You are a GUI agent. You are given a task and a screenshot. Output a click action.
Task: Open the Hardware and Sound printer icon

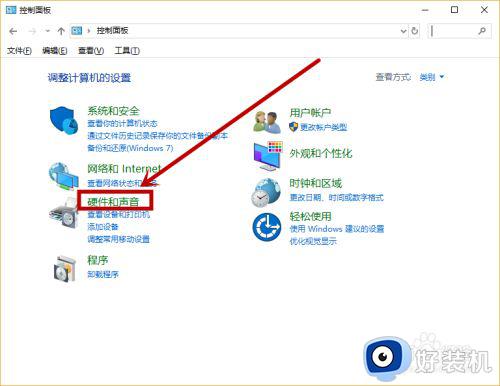click(64, 213)
